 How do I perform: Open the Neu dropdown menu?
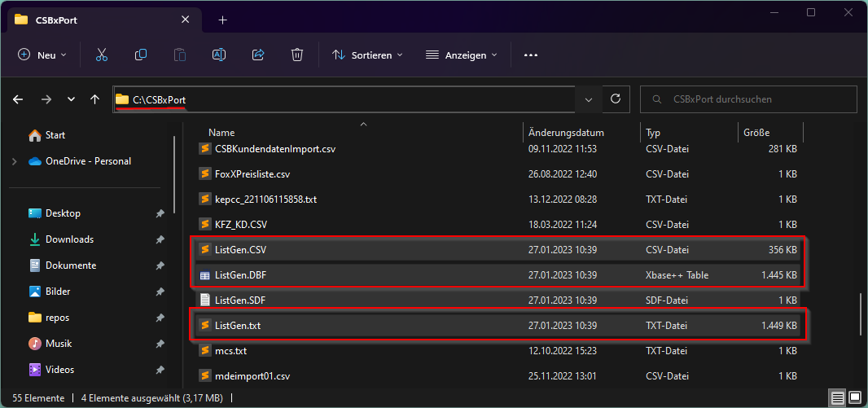(42, 55)
